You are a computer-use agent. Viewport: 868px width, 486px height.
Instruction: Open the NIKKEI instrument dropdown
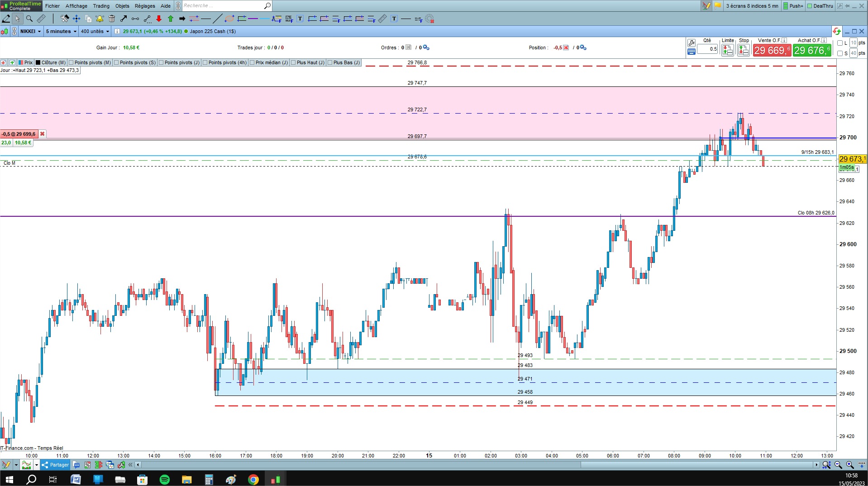point(31,31)
